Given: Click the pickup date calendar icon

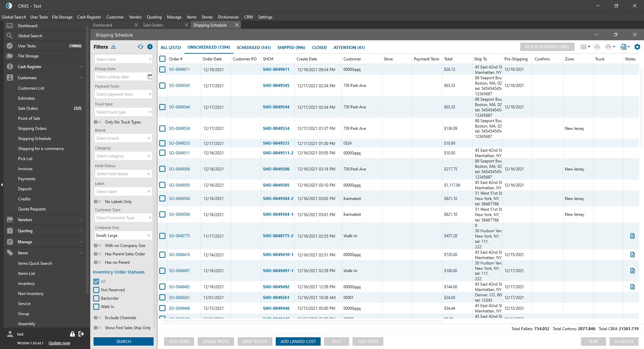Looking at the screenshot, I should click(x=150, y=77).
